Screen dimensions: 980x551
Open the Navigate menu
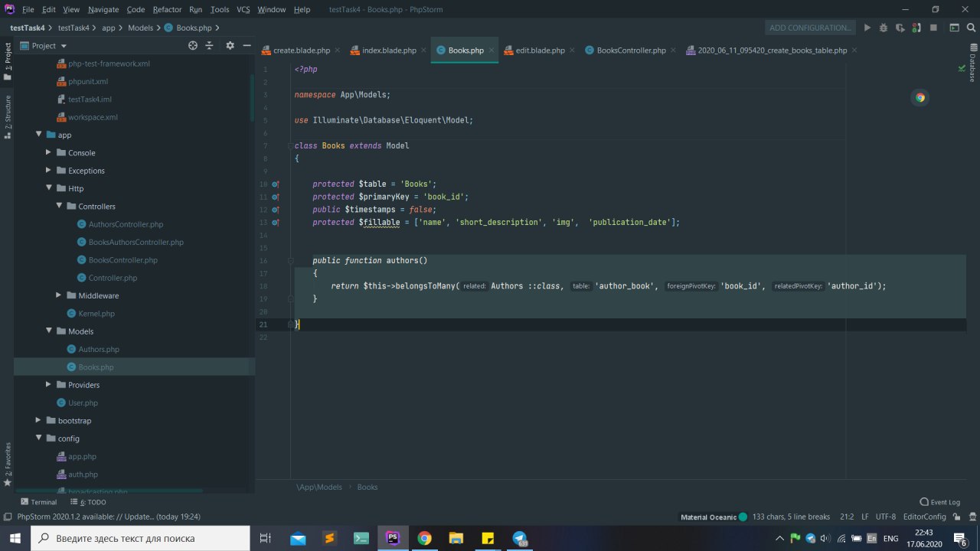[103, 9]
